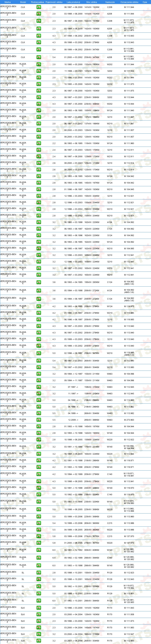The height and width of the screenshot is (644, 151).
Task: Click power cell '210kW / 286KM'
Action: pos(92,460)
